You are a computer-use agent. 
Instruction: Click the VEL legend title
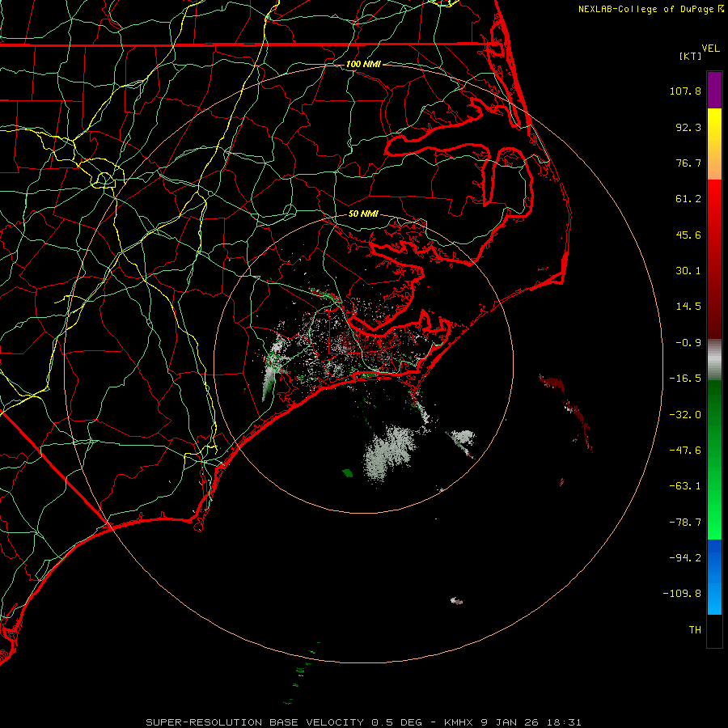coord(710,49)
